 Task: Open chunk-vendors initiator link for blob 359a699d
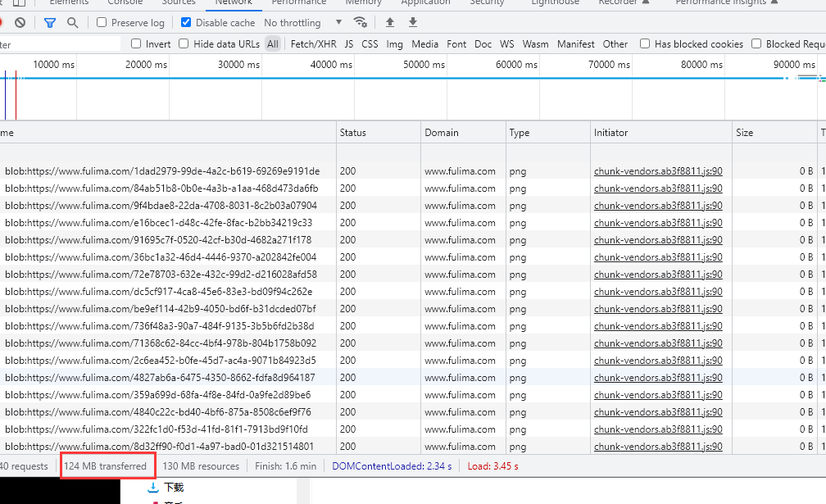point(658,395)
